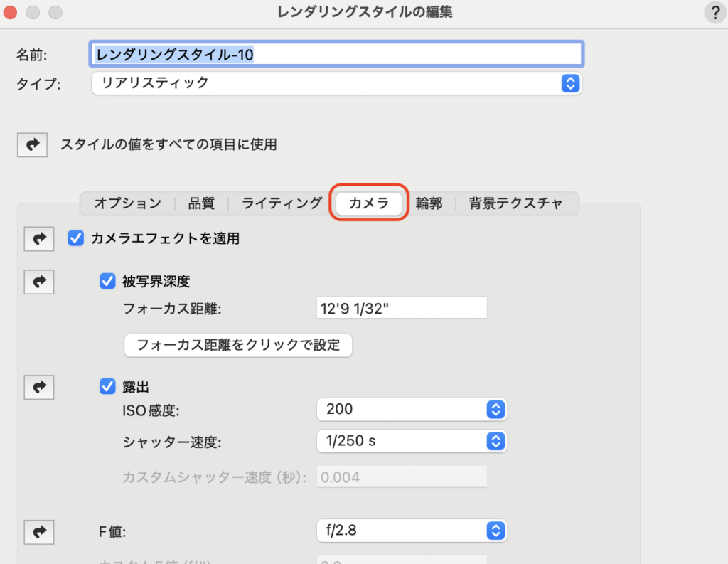
Task: Click the 名前 text field
Action: (x=338, y=53)
